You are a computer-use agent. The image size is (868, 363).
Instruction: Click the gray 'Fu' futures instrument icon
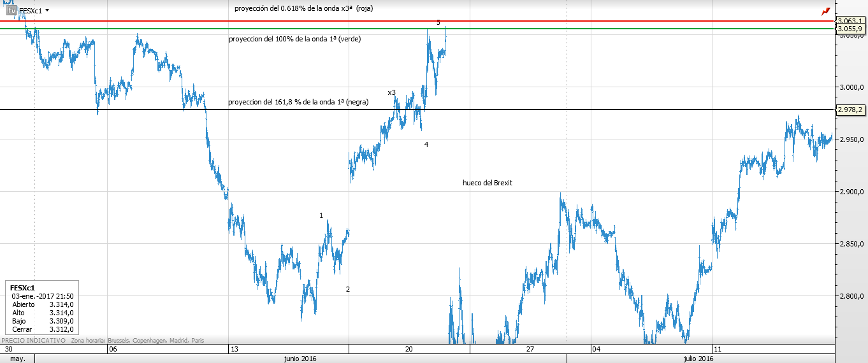pos(11,10)
